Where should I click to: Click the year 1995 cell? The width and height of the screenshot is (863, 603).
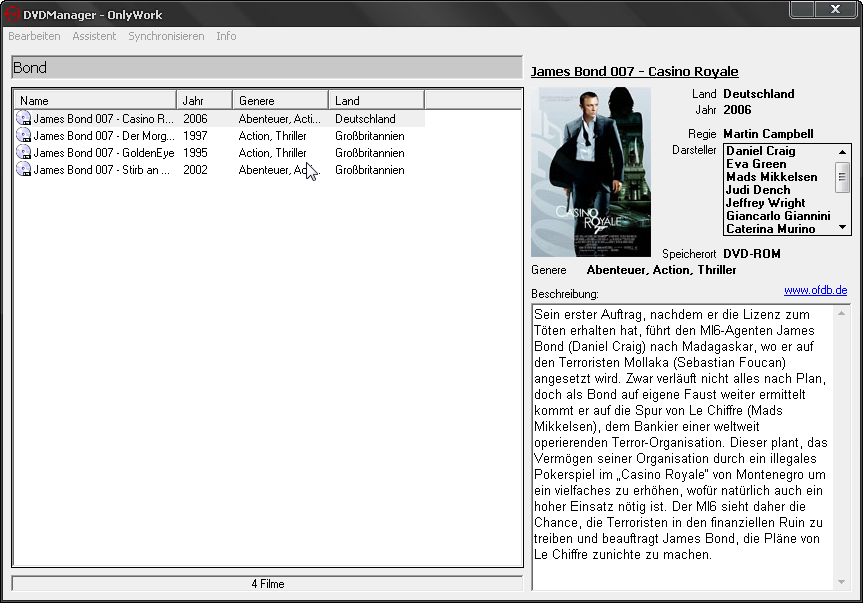195,153
